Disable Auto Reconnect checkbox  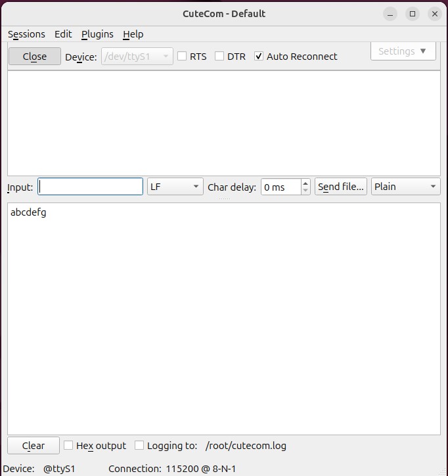click(296, 57)
